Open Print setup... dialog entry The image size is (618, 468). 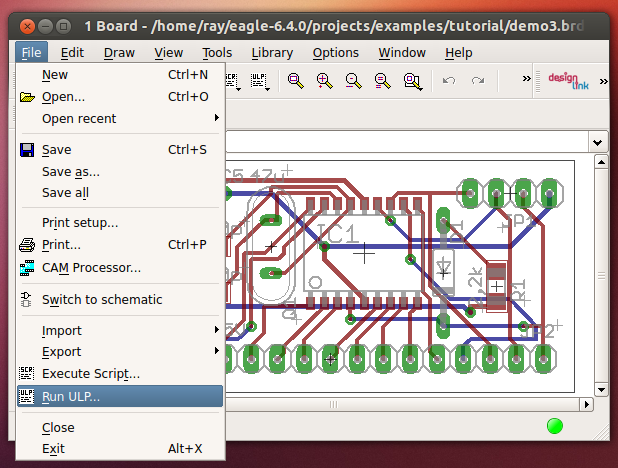point(120,222)
